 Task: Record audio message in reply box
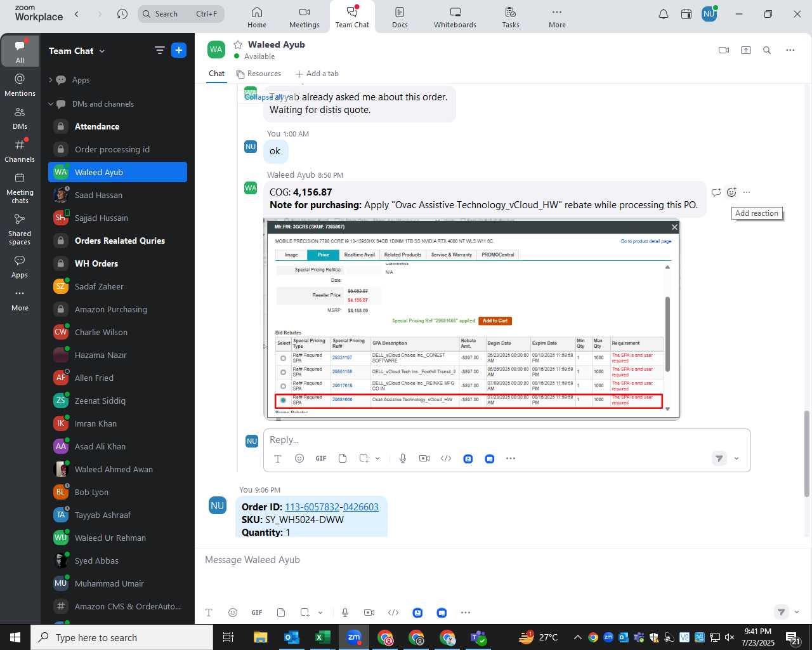pos(403,458)
